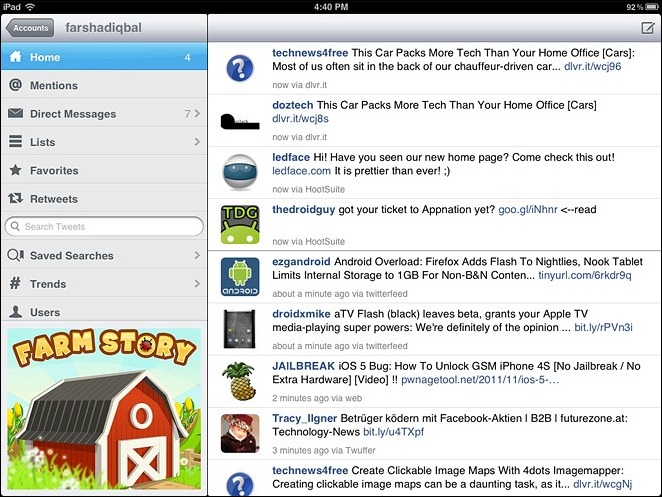Screen dimensions: 662x497
Task: Open droidxmike phone avatar
Action: point(240,329)
